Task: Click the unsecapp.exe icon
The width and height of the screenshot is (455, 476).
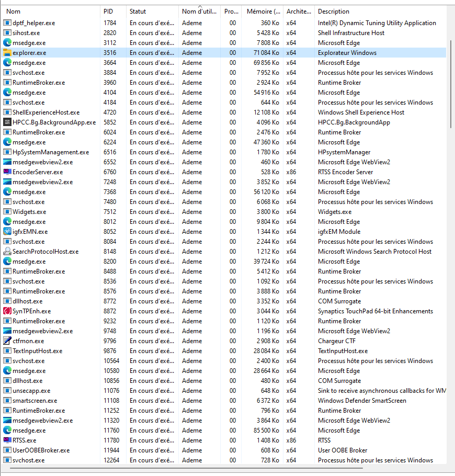Action: click(x=7, y=391)
